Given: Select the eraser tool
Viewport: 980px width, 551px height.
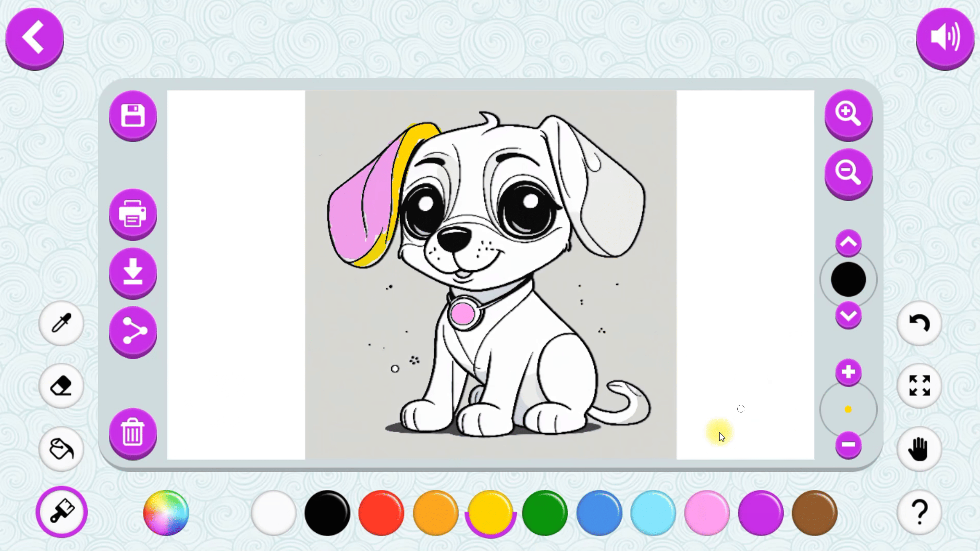Looking at the screenshot, I should tap(61, 386).
